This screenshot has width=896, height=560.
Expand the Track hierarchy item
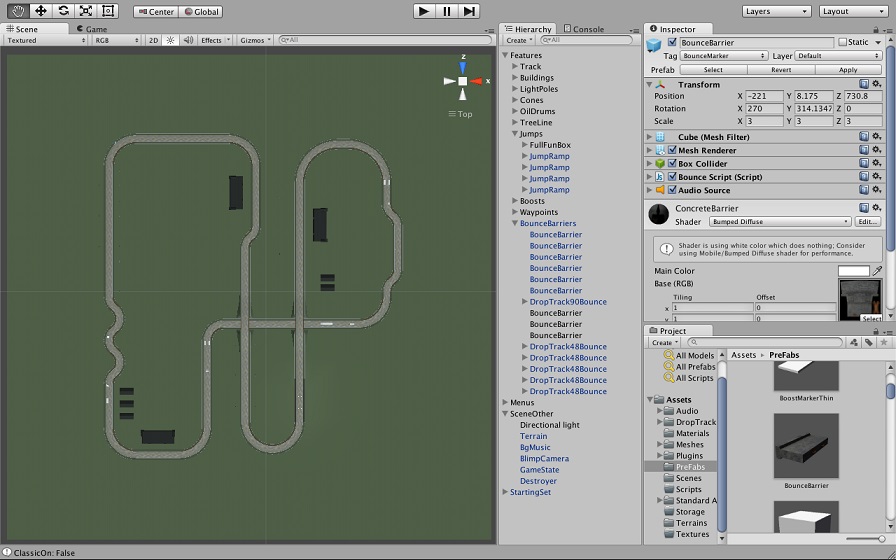click(514, 67)
